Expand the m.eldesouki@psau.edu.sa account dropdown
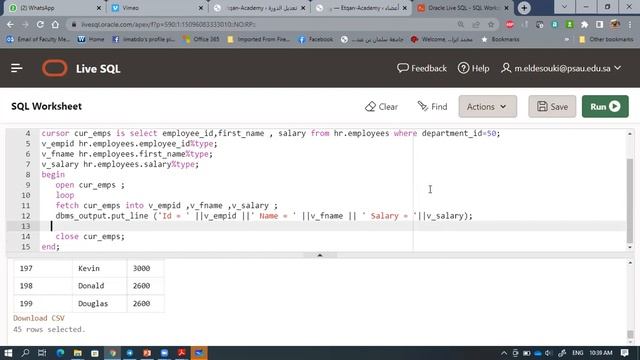Viewport: 640px width, 360px height. point(561,68)
